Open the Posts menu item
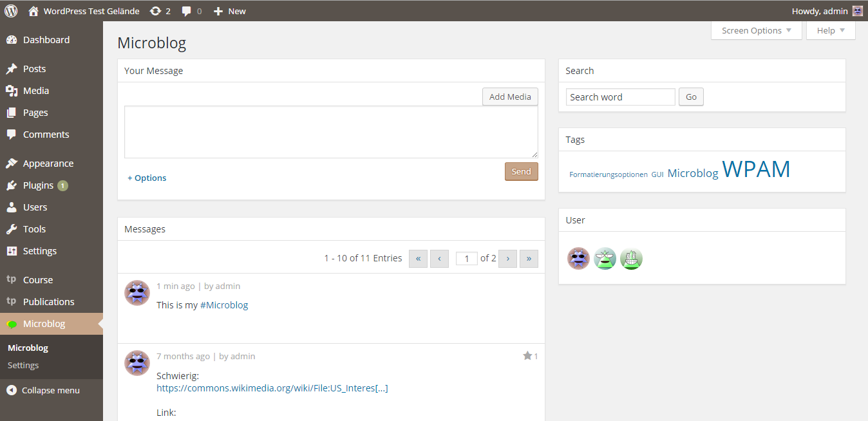 pyautogui.click(x=52, y=69)
